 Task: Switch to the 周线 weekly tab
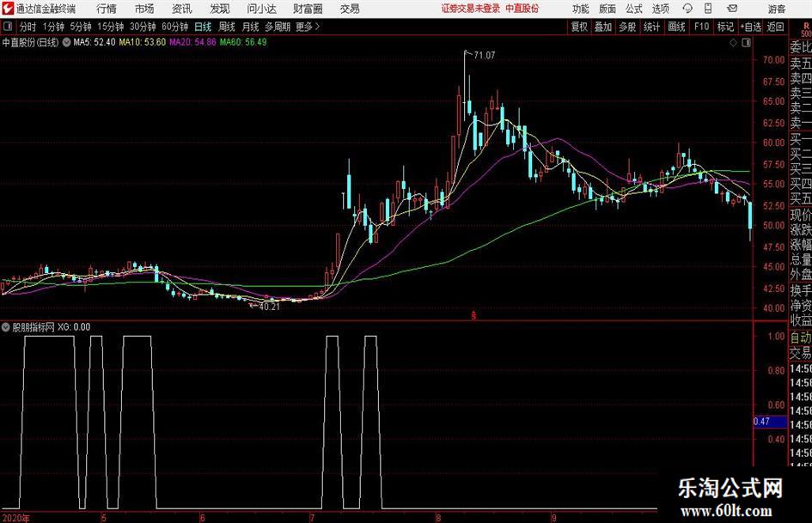point(227,27)
